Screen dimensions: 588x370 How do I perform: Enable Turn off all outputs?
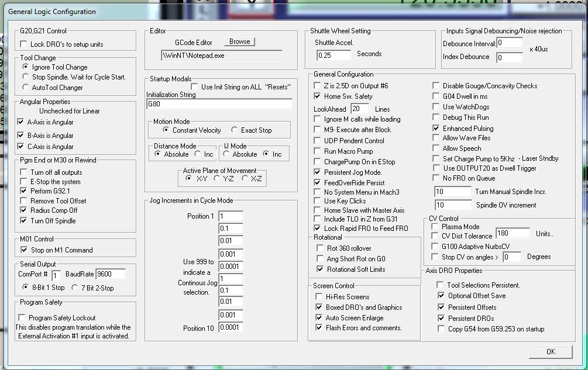coord(23,172)
